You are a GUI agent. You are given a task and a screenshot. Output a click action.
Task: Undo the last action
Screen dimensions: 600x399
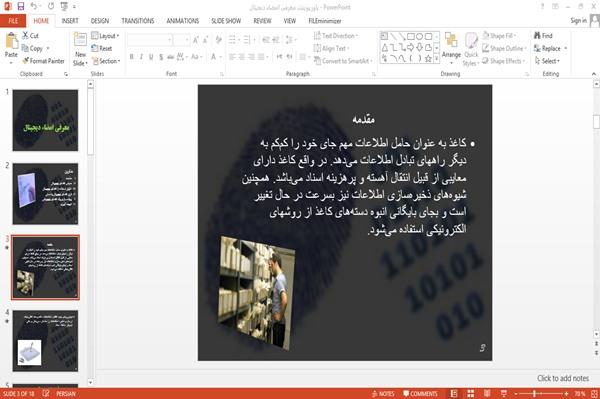click(34, 6)
